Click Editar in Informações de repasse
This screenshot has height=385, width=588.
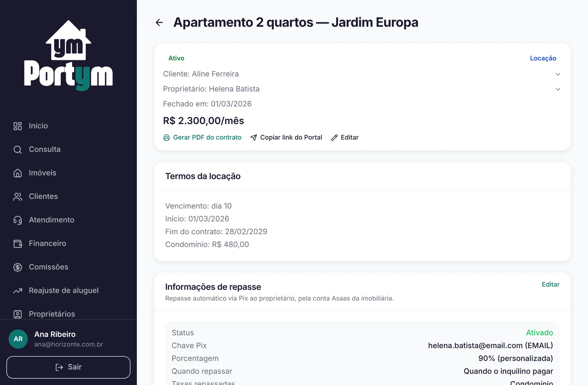point(551,285)
